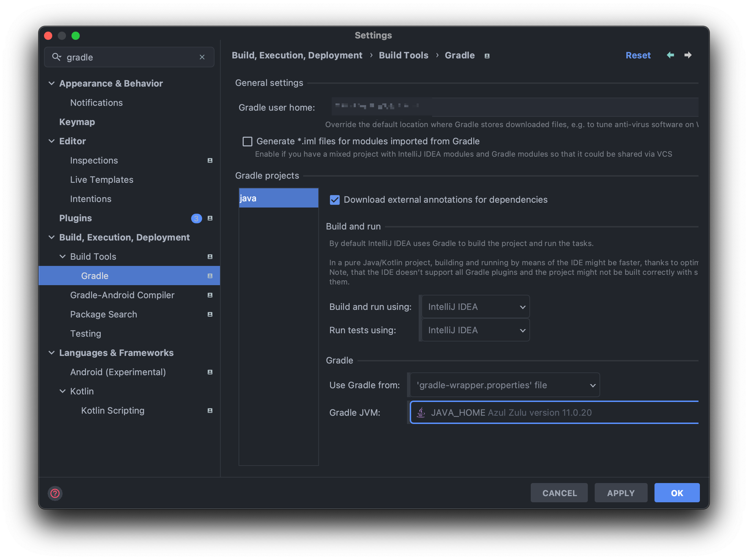Click the forward navigation arrow icon
The width and height of the screenshot is (748, 560).
(x=688, y=55)
